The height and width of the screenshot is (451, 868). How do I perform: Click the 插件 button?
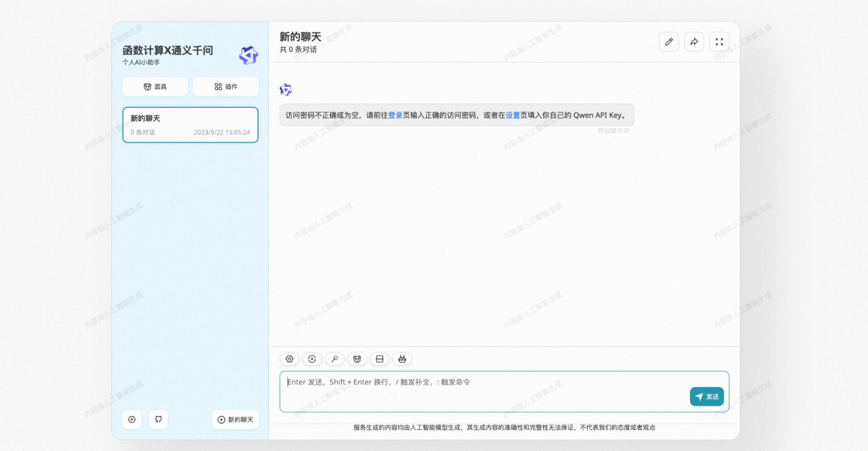tap(226, 87)
